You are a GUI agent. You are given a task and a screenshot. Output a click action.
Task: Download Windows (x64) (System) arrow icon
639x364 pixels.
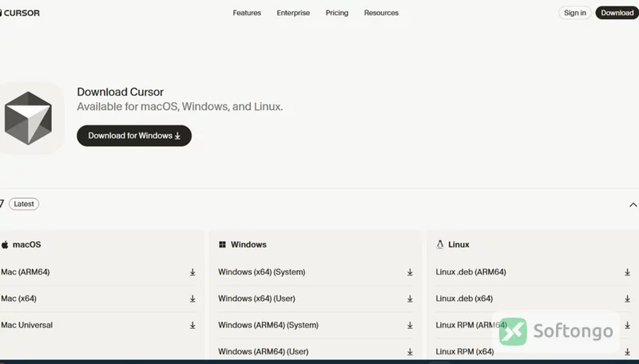410,272
